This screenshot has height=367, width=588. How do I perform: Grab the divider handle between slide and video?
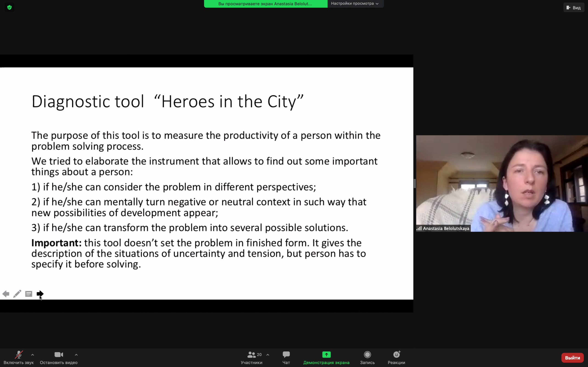coord(415,183)
